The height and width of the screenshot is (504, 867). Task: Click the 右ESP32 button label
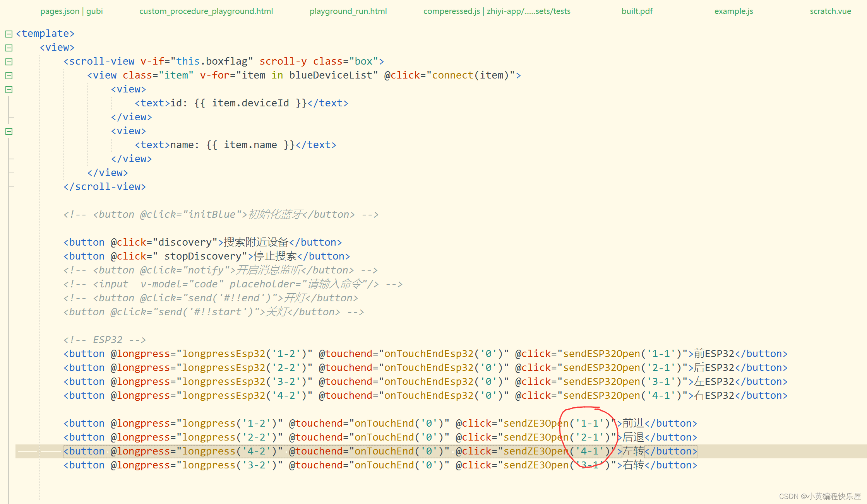[x=715, y=395]
